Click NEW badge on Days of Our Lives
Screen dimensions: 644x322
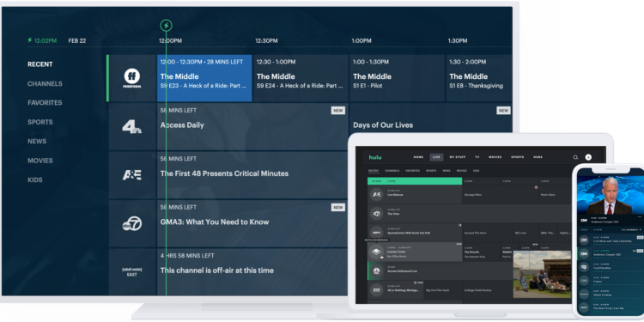click(x=503, y=111)
